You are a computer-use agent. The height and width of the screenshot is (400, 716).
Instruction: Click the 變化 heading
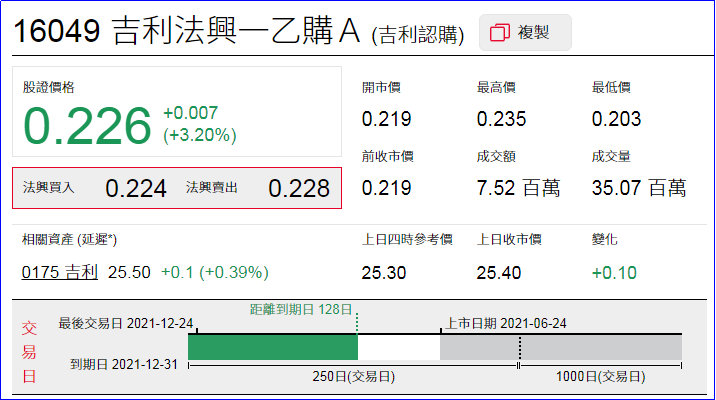605,239
